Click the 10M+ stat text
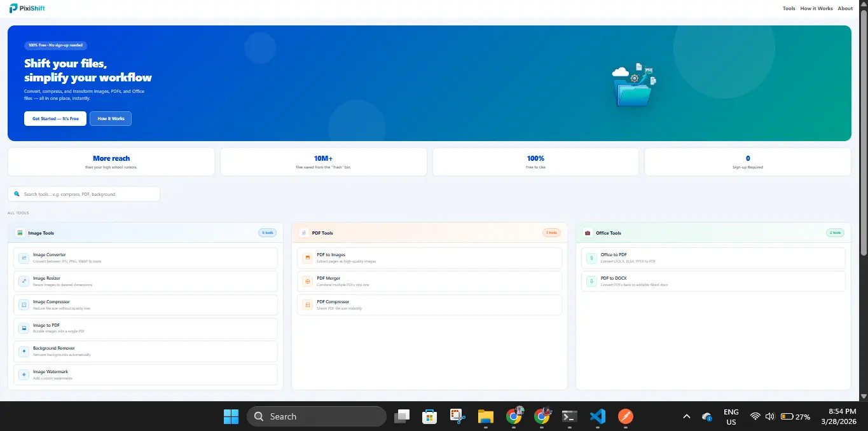Image resolution: width=868 pixels, height=431 pixels. [323, 158]
